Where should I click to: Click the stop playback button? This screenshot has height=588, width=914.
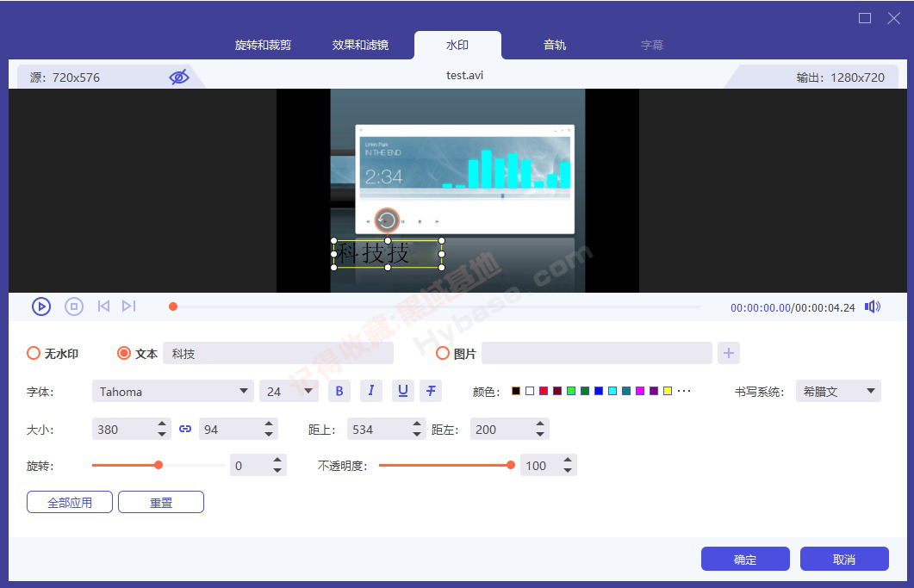click(x=74, y=306)
